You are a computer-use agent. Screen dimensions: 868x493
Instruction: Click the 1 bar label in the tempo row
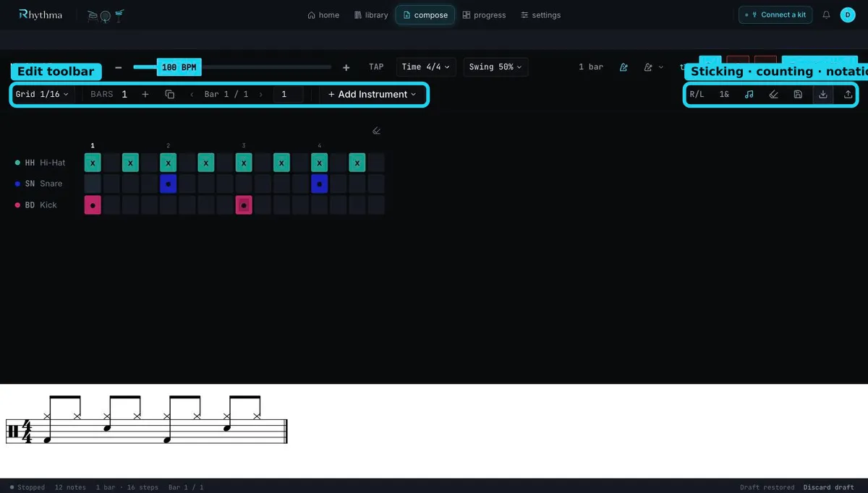(x=591, y=67)
